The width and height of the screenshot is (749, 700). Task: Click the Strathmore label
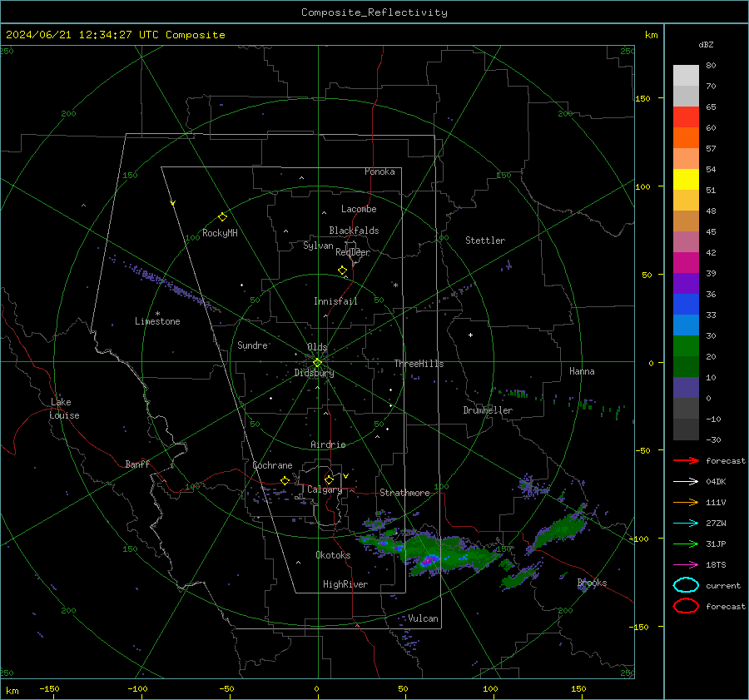click(404, 493)
